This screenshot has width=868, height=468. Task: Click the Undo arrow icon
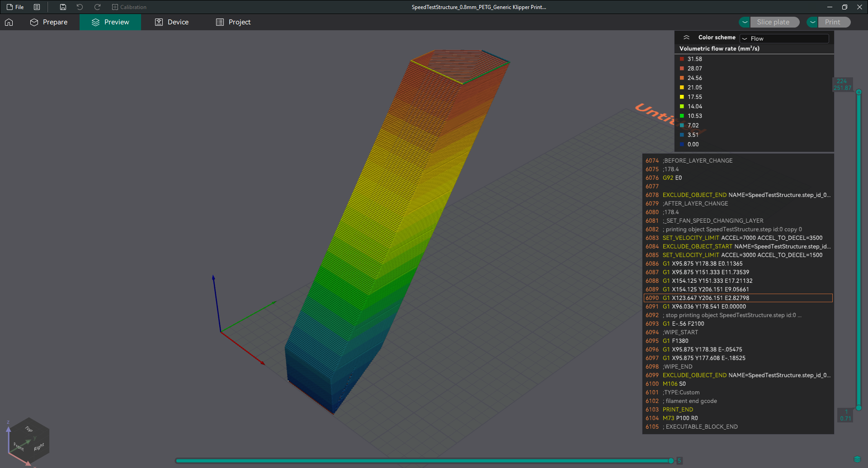tap(80, 7)
